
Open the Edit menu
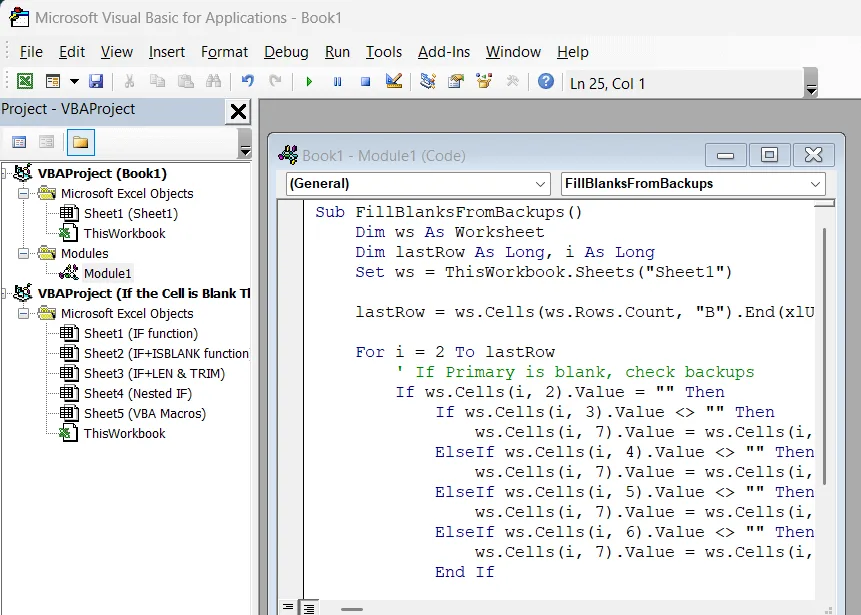coord(72,52)
